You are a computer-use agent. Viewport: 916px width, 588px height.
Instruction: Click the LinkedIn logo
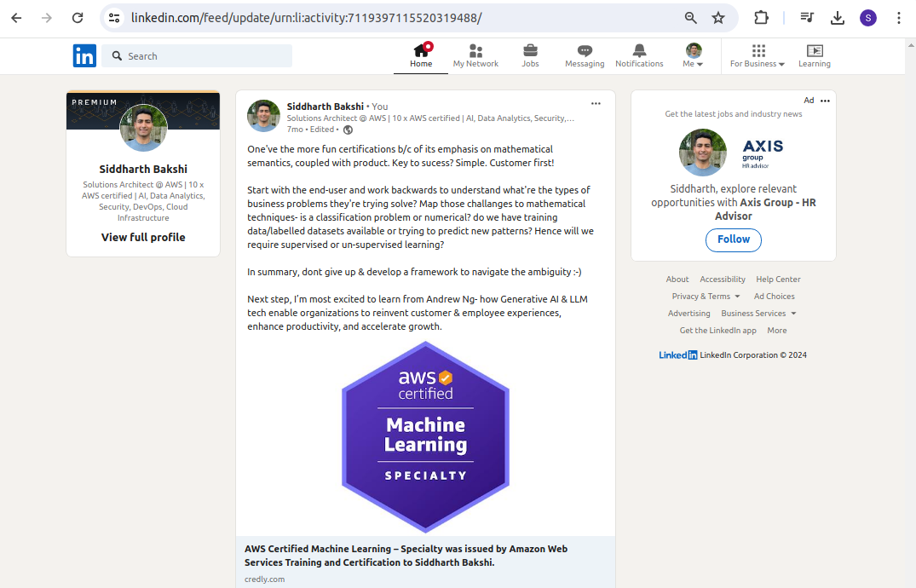pyautogui.click(x=84, y=56)
